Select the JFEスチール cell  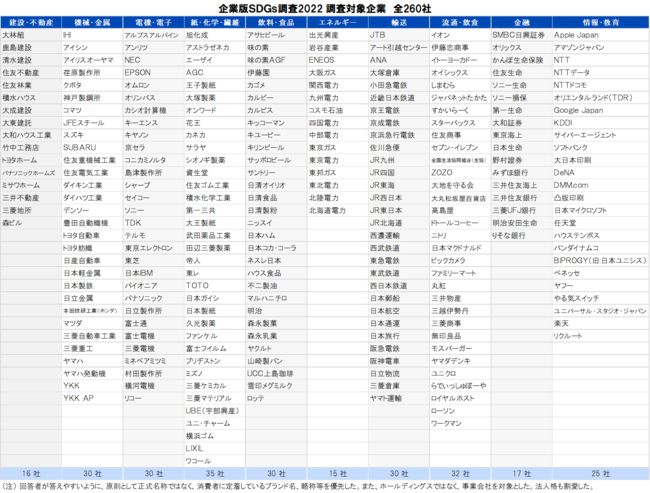[x=92, y=123]
